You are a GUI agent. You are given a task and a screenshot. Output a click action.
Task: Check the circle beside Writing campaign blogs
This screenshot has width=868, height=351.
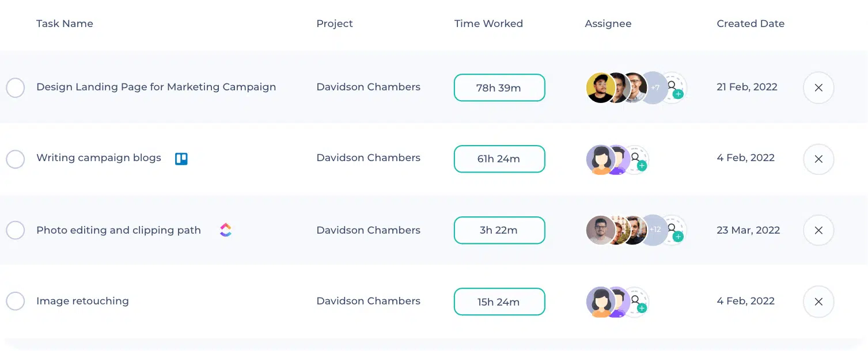pyautogui.click(x=16, y=159)
